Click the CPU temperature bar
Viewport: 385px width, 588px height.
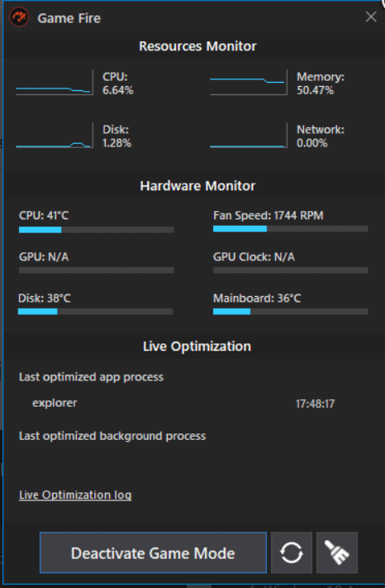[96, 230]
